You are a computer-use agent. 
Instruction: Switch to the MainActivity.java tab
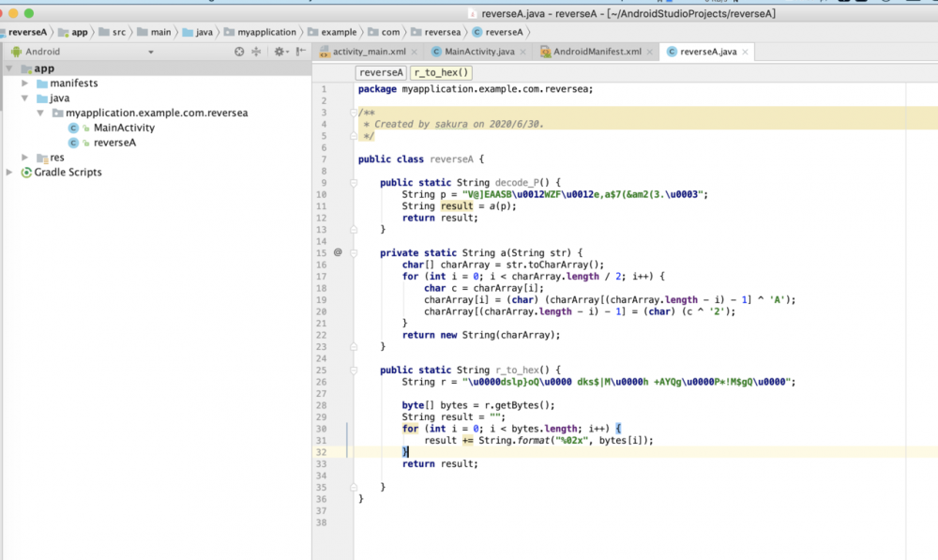(x=478, y=52)
